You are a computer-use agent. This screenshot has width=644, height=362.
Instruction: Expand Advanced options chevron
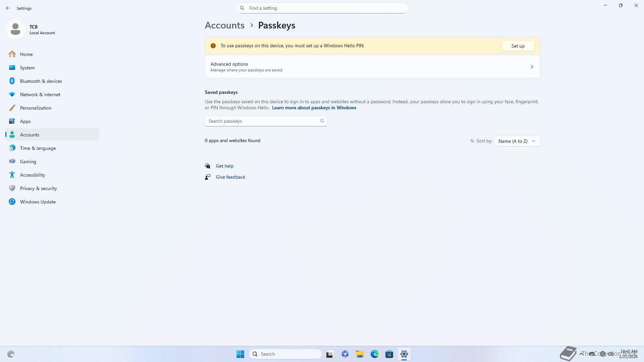(x=532, y=67)
